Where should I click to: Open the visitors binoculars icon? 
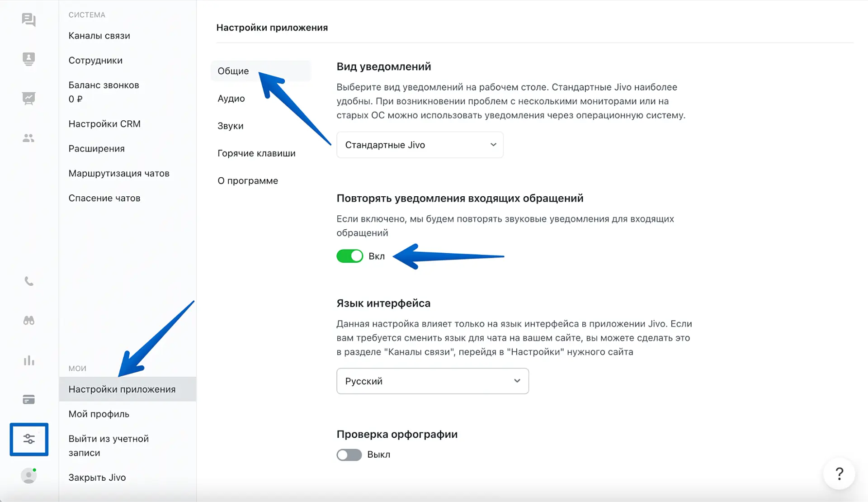tap(28, 321)
